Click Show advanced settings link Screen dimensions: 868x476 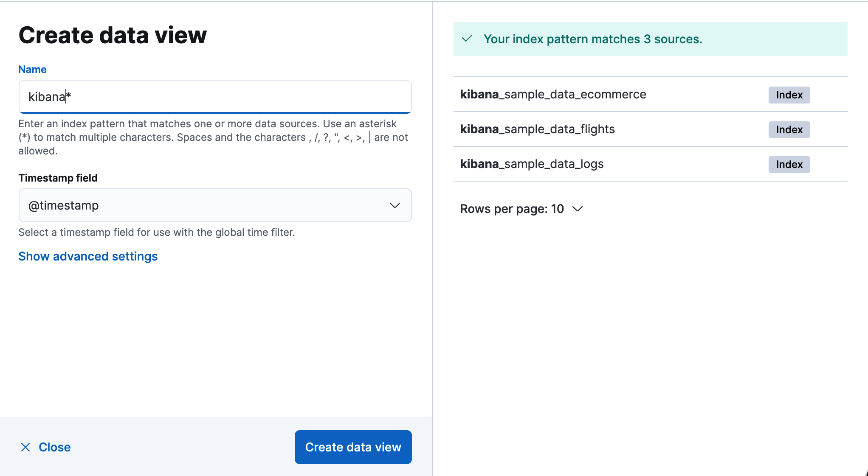point(87,256)
